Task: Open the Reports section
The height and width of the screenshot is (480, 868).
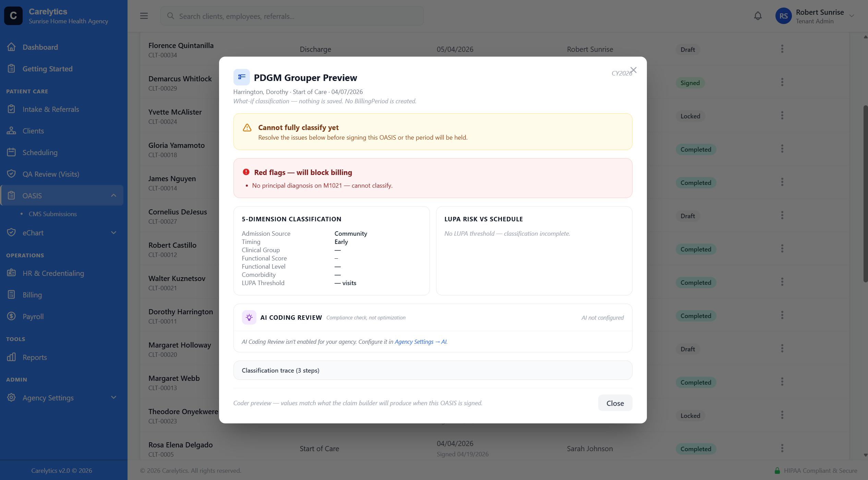Action: 35,357
